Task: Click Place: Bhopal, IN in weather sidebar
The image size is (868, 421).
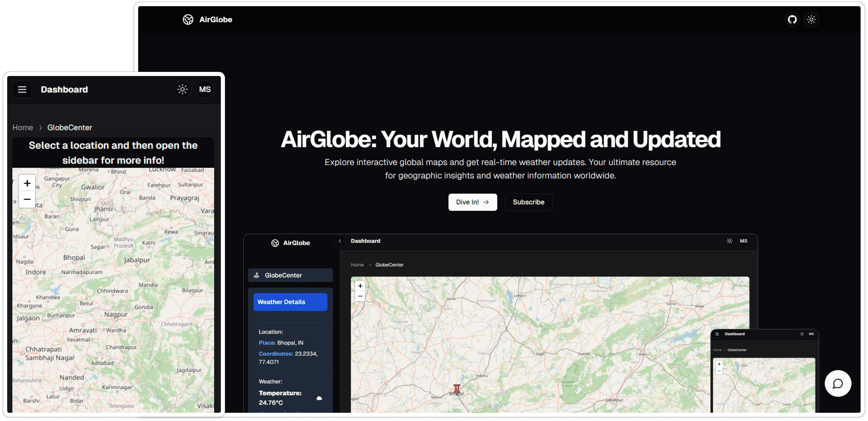Action: 281,343
